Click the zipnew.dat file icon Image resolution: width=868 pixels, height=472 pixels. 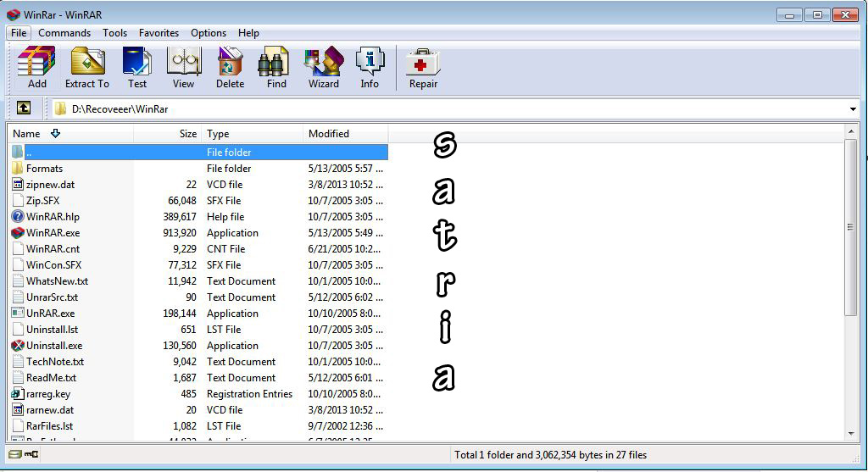18,184
